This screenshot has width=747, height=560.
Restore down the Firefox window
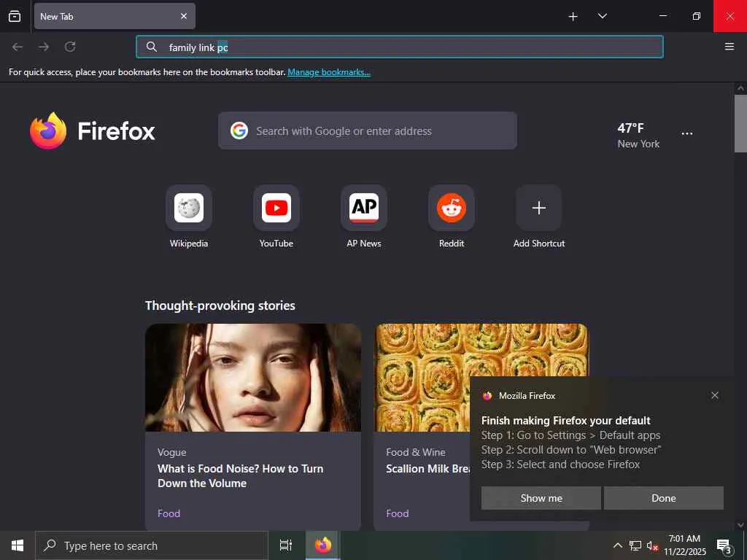(x=697, y=16)
